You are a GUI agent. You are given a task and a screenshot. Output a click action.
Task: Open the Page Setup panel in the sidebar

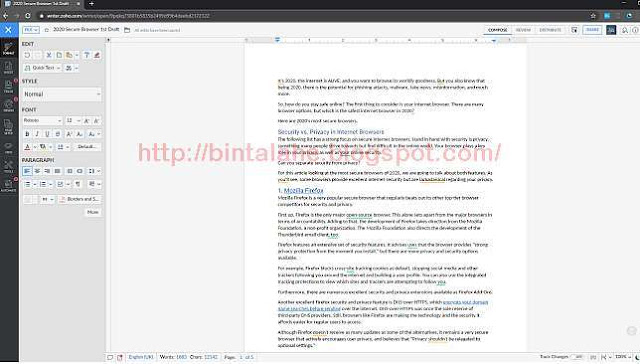(9, 126)
